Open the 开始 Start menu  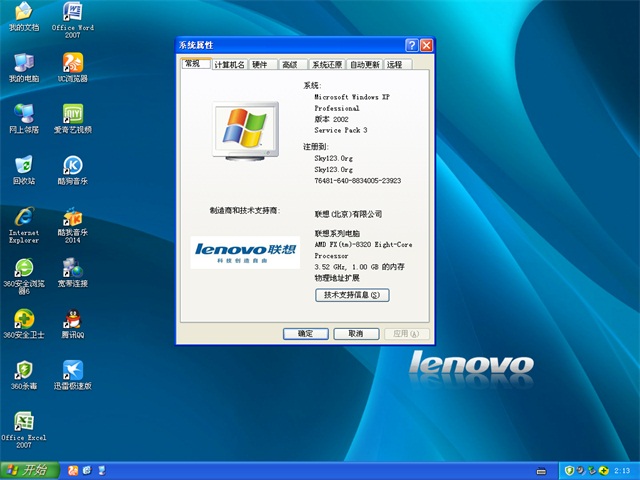pyautogui.click(x=28, y=470)
